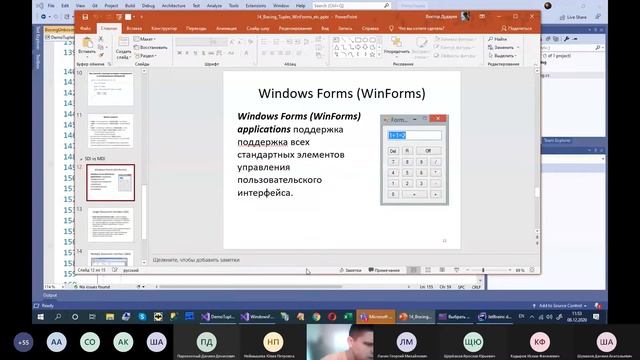Open clipboard group dialog launcher

point(109,64)
